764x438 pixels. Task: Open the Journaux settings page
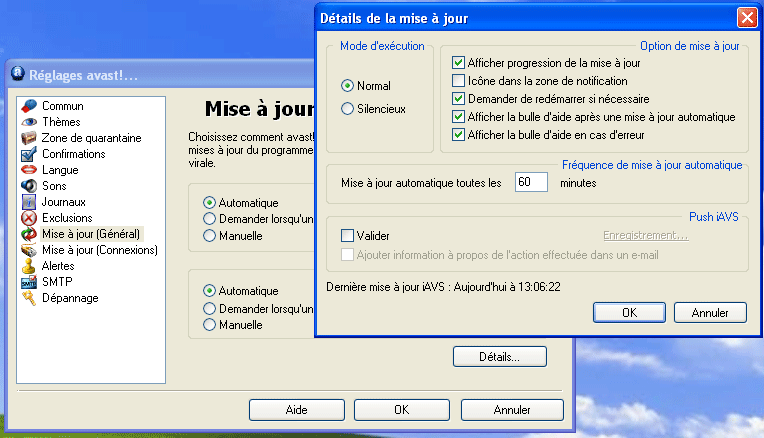tap(63, 202)
